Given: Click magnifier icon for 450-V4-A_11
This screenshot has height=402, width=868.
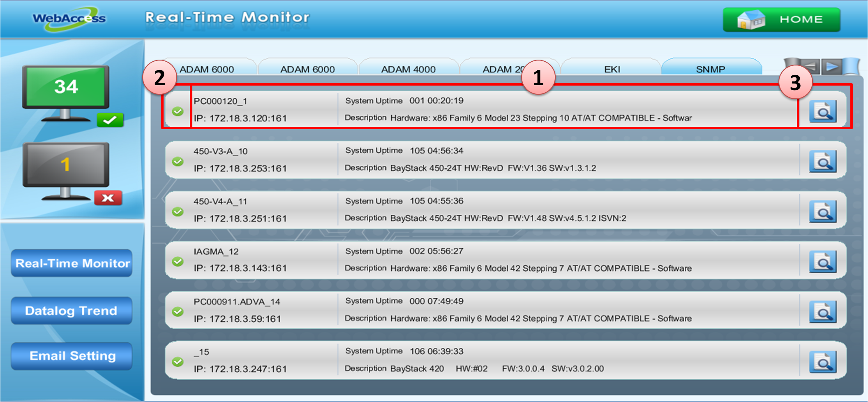Looking at the screenshot, I should (x=823, y=211).
